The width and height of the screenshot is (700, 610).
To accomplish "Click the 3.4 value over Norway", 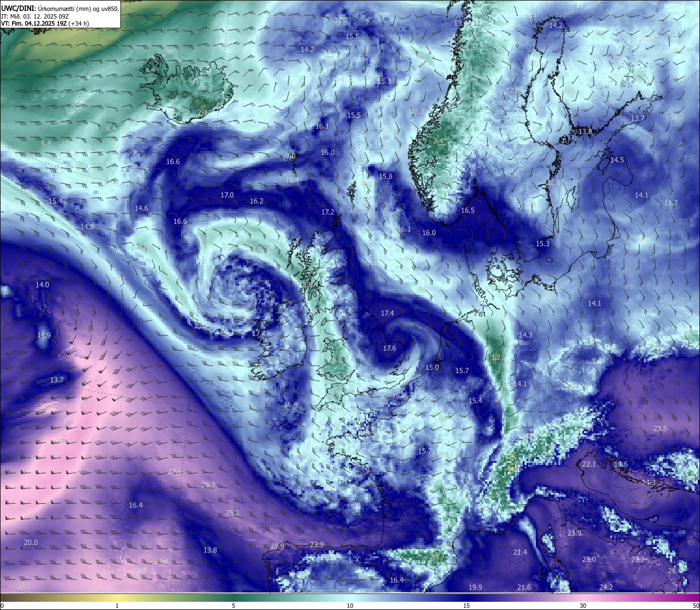I will click(x=438, y=141).
